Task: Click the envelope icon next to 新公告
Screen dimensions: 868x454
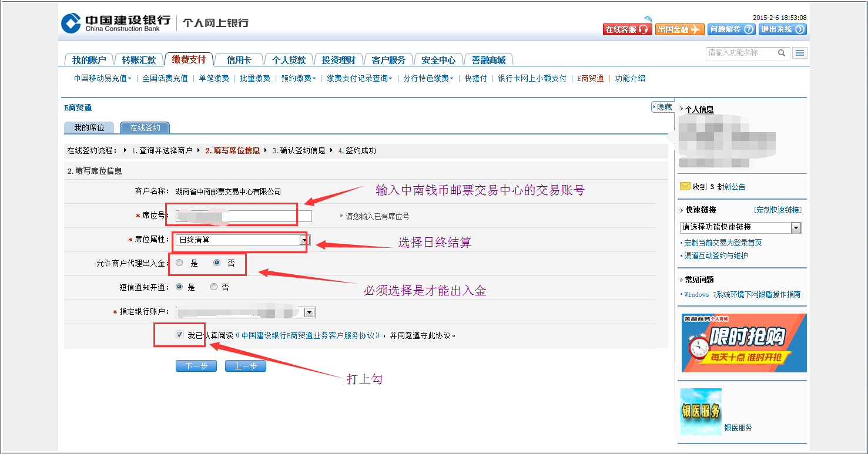Action: [685, 187]
